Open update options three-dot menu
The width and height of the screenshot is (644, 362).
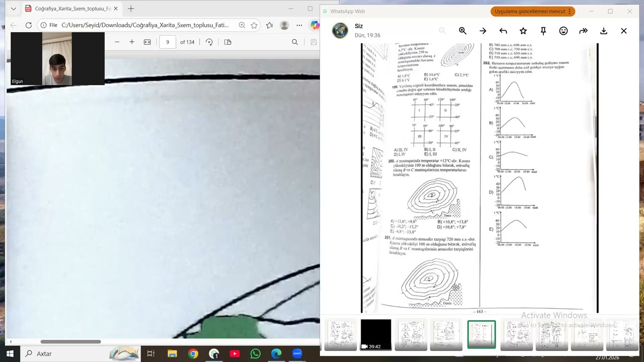coord(570,11)
